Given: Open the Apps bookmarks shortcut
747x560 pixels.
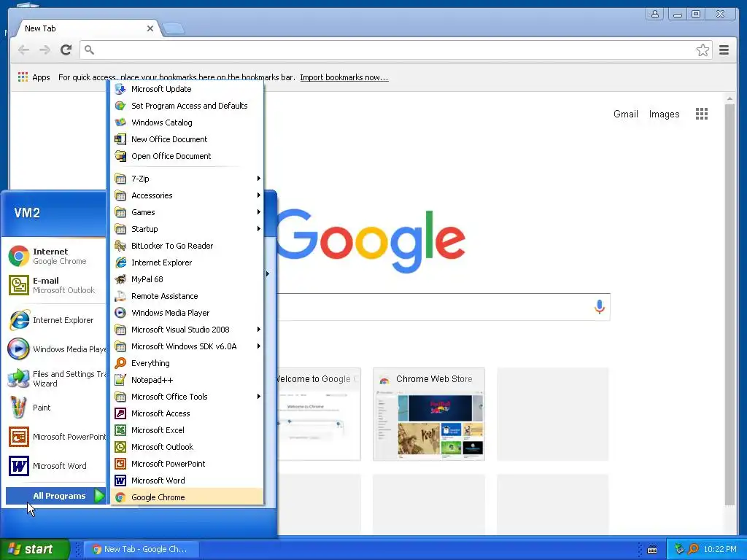Looking at the screenshot, I should [x=34, y=77].
